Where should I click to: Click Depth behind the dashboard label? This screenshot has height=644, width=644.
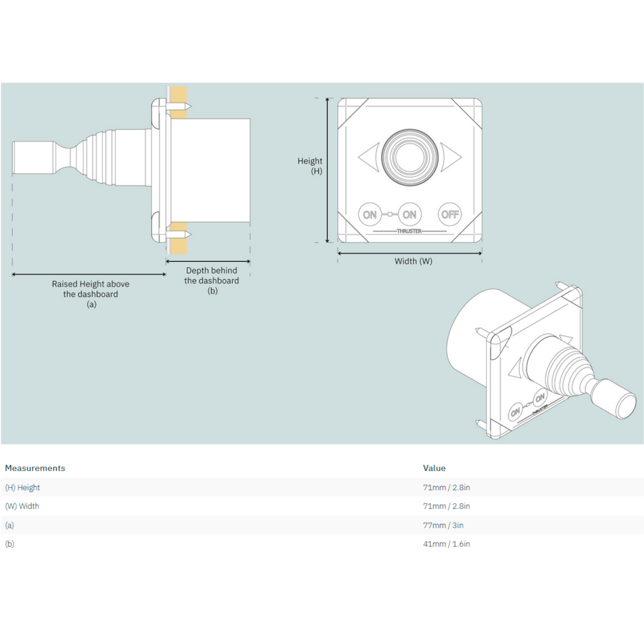click(x=212, y=280)
